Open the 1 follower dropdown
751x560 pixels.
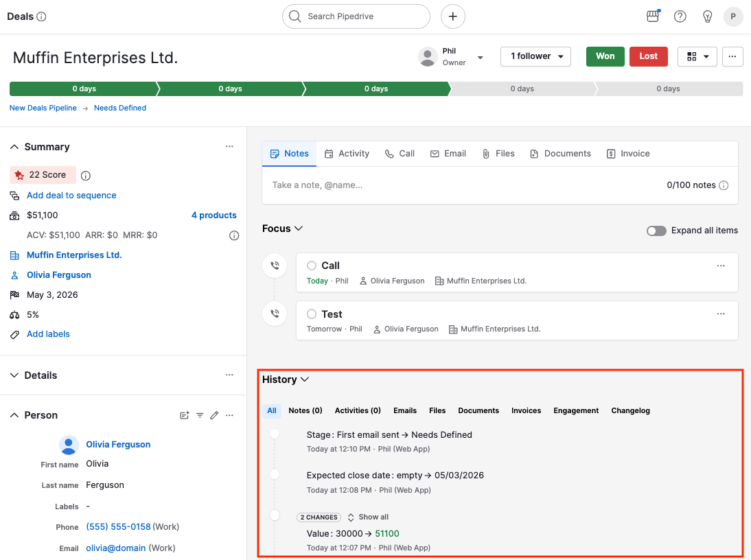pyautogui.click(x=535, y=56)
